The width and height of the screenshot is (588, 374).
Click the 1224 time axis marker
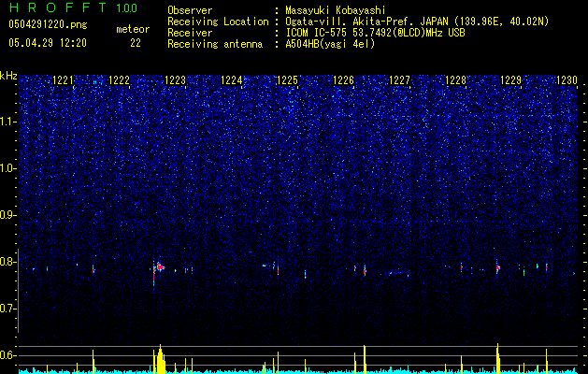point(232,80)
